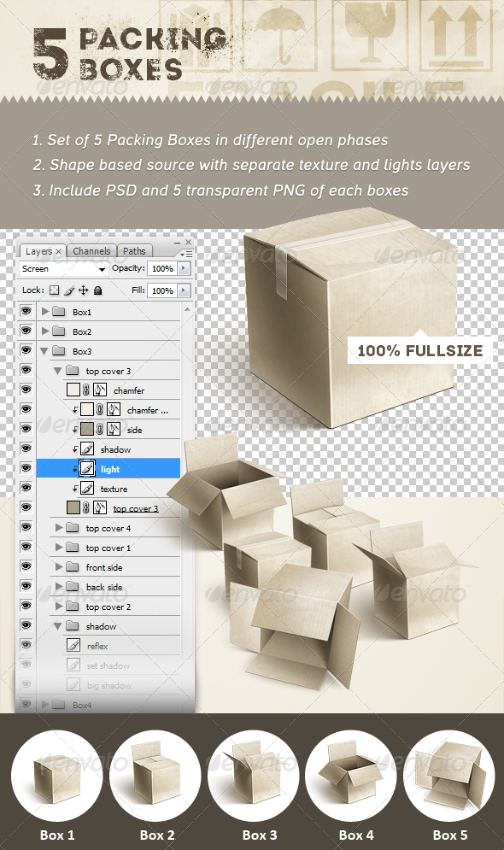Expand the Box1 group triangle

(45, 312)
